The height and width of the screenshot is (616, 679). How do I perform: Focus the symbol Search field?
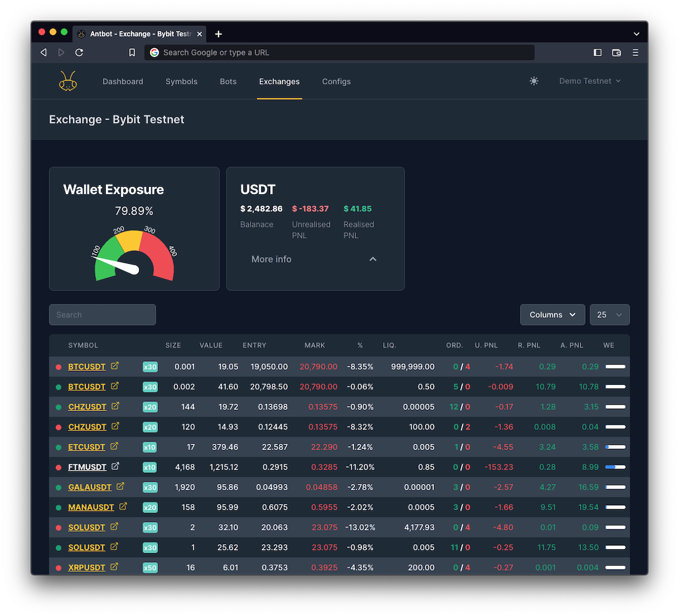102,315
